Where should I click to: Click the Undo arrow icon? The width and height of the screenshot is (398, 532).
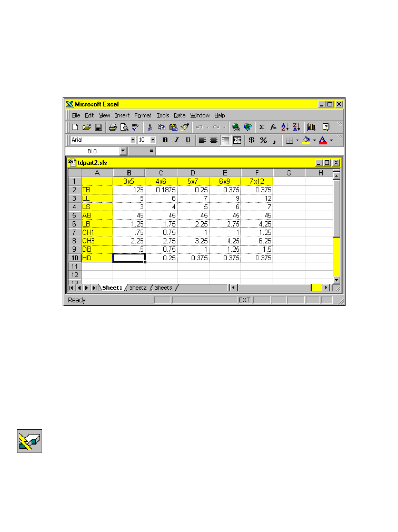pyautogui.click(x=200, y=127)
